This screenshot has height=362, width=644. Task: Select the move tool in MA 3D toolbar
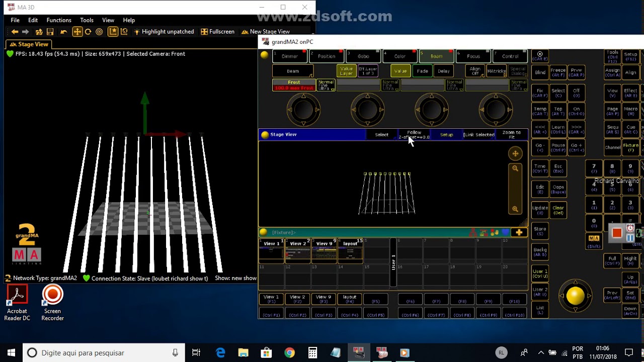point(77,32)
